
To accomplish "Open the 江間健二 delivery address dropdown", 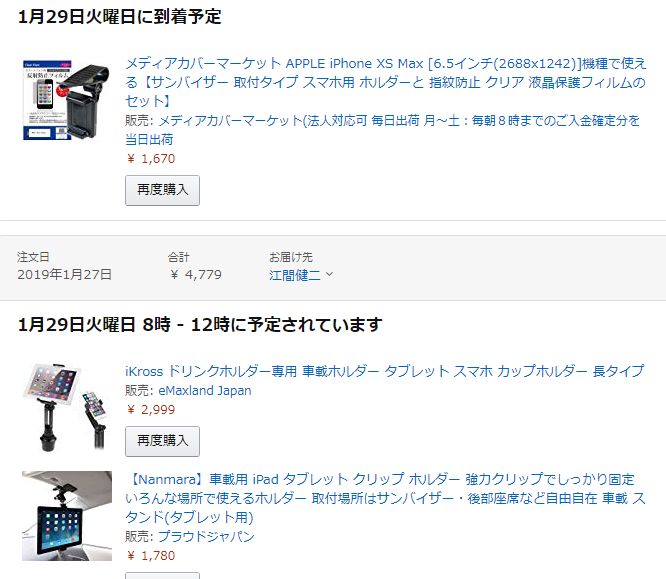I will 301,275.
